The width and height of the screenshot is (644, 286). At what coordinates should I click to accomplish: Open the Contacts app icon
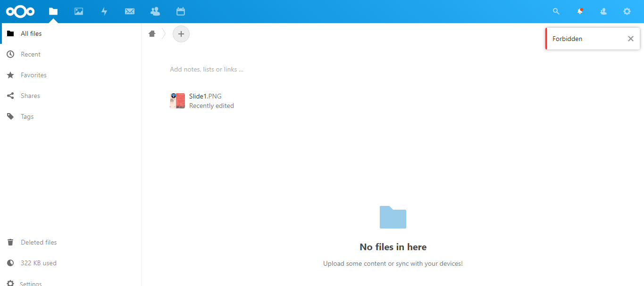point(155,11)
